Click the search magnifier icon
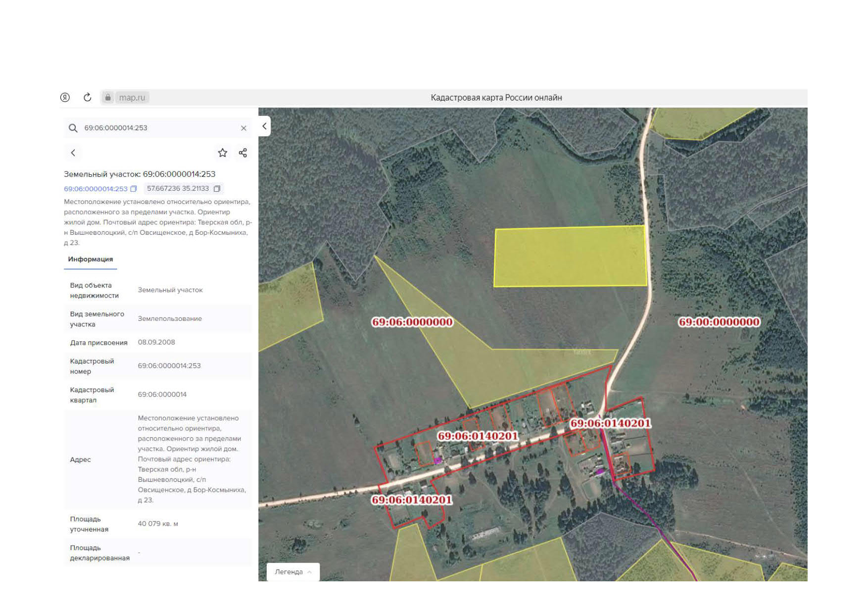Image resolution: width=868 pixels, height=614 pixels. pos(73,128)
